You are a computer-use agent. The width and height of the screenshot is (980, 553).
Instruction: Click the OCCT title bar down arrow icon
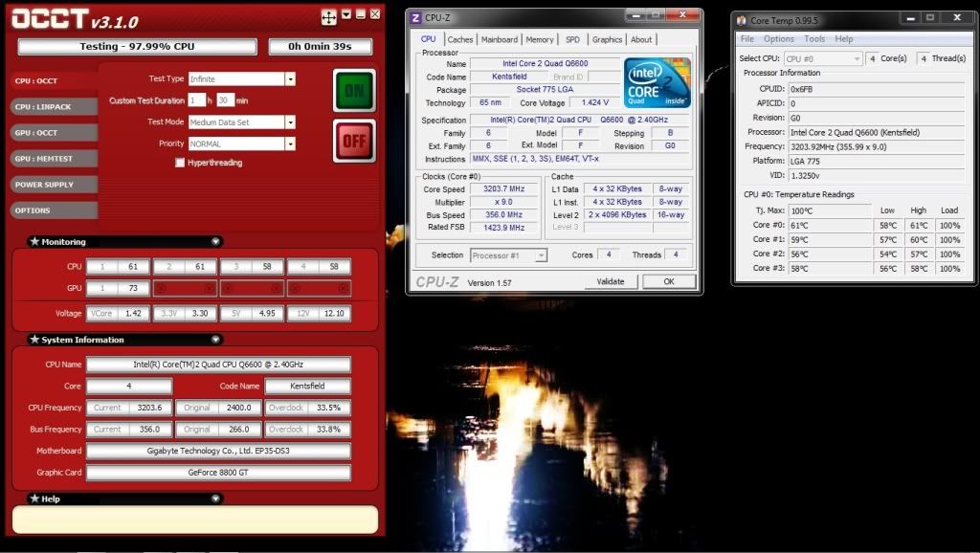[346, 14]
